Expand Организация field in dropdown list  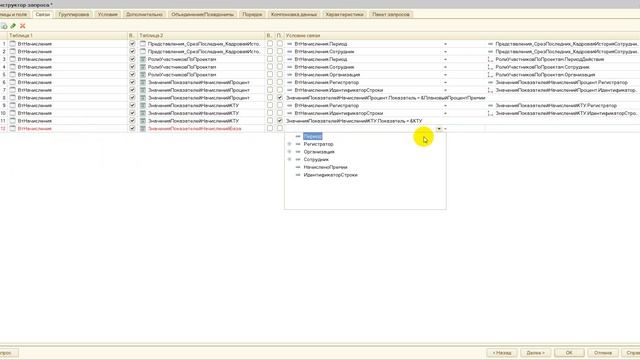click(289, 152)
